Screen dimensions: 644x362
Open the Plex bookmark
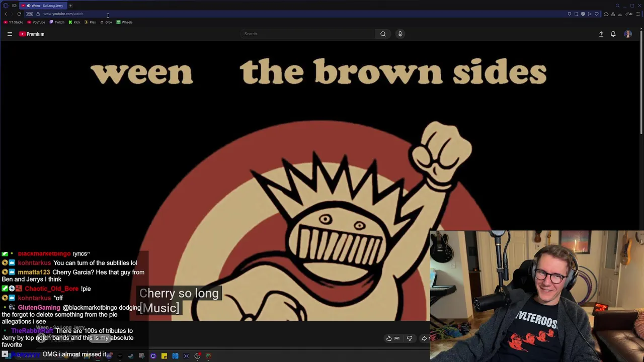(90, 22)
